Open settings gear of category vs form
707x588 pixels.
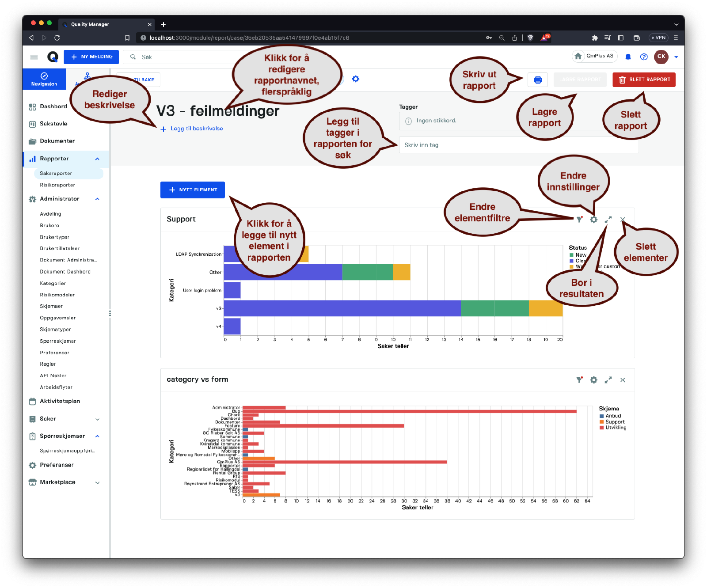[594, 380]
